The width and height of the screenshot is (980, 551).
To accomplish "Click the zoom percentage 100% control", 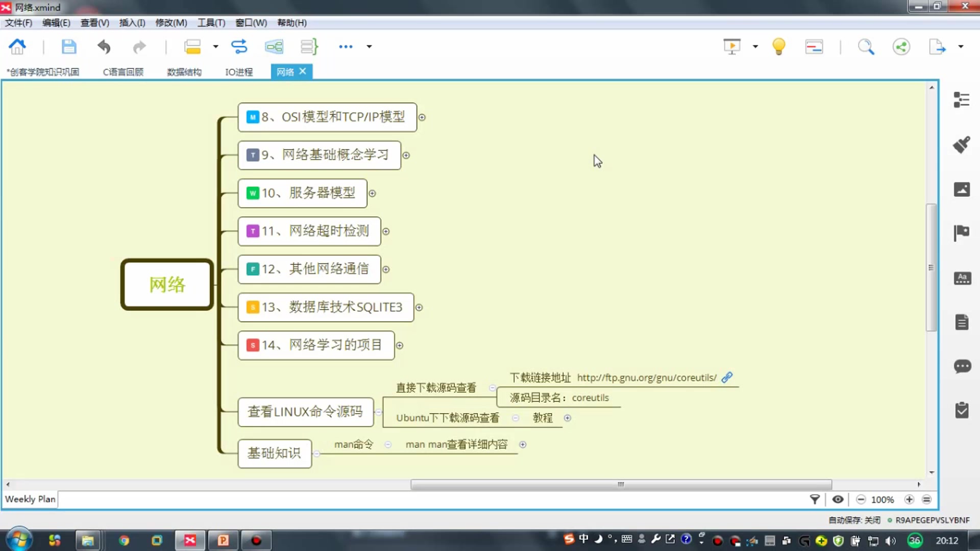I will pos(883,499).
